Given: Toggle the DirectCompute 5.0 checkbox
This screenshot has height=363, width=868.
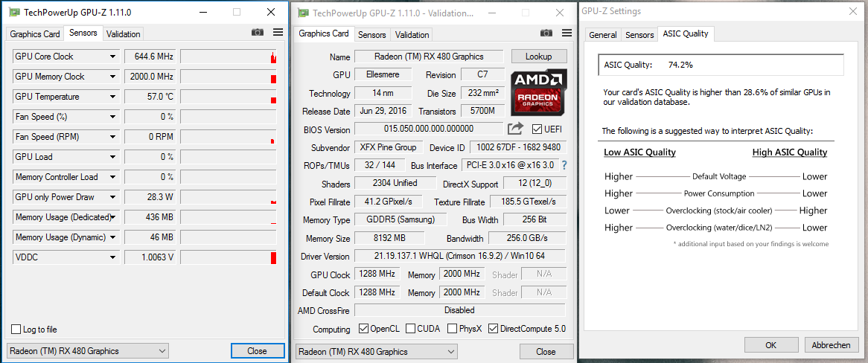Looking at the screenshot, I should tap(493, 328).
